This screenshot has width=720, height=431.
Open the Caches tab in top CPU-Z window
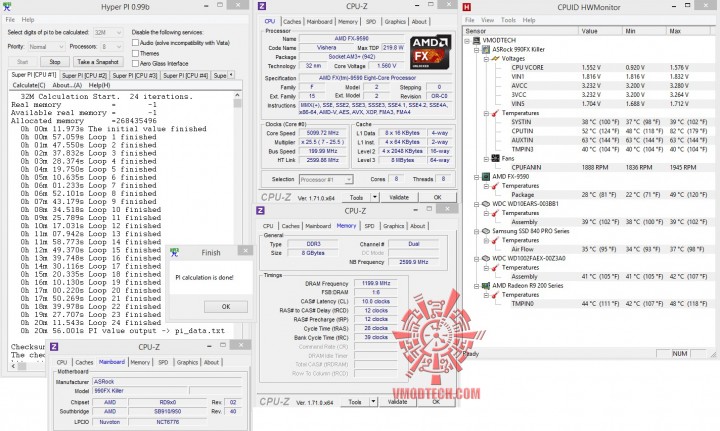292,22
